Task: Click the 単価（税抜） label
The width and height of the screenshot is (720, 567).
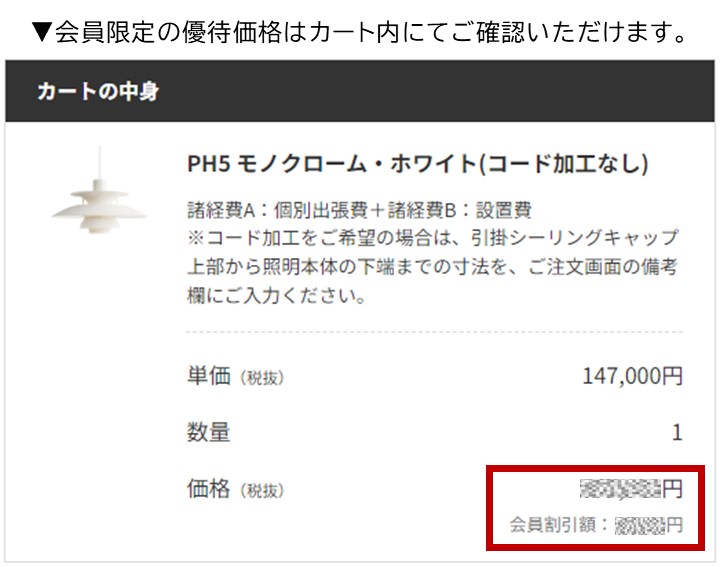Action: 236,376
